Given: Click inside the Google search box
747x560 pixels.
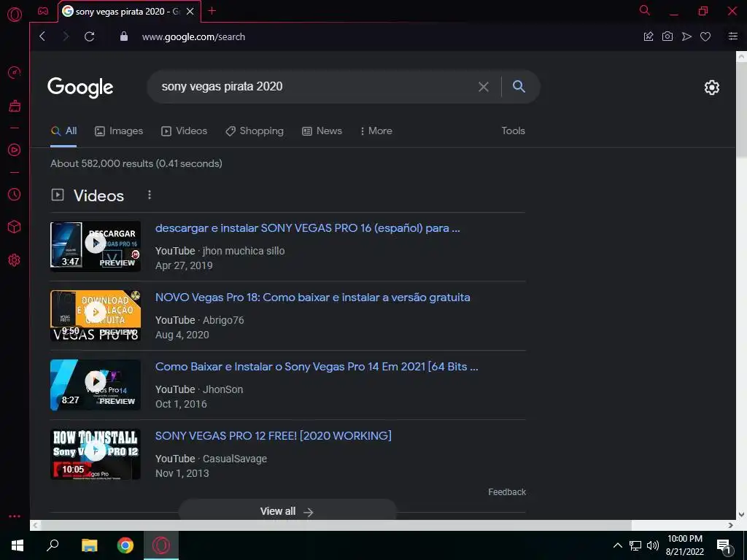Looking at the screenshot, I should click(314, 87).
